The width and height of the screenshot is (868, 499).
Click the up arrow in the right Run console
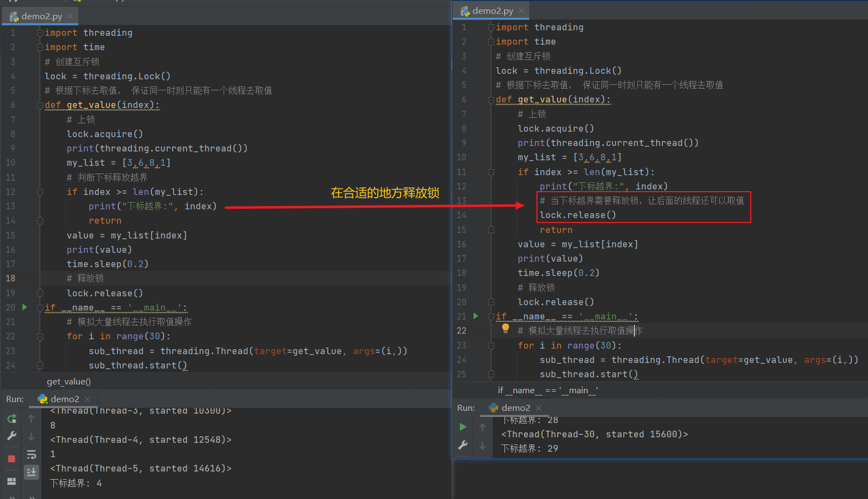pyautogui.click(x=482, y=427)
